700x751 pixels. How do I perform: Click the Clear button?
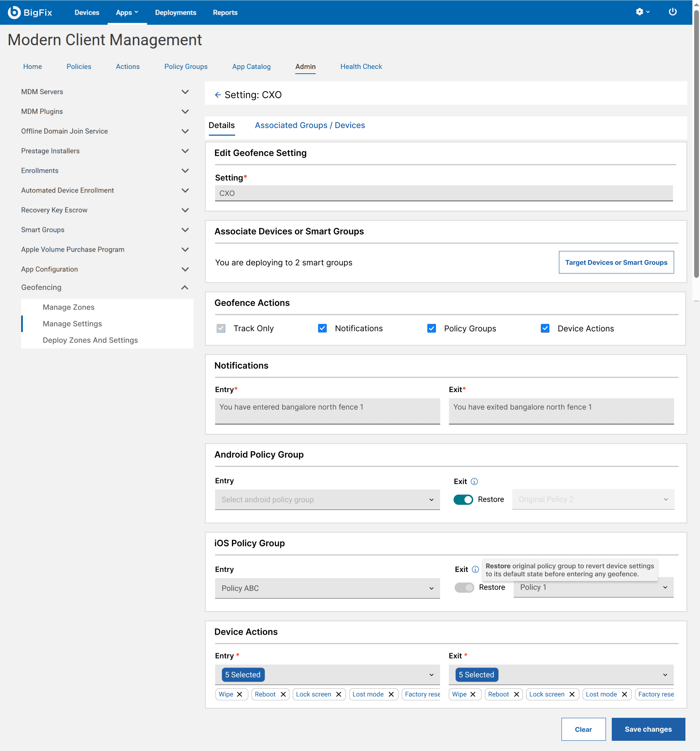tap(583, 729)
